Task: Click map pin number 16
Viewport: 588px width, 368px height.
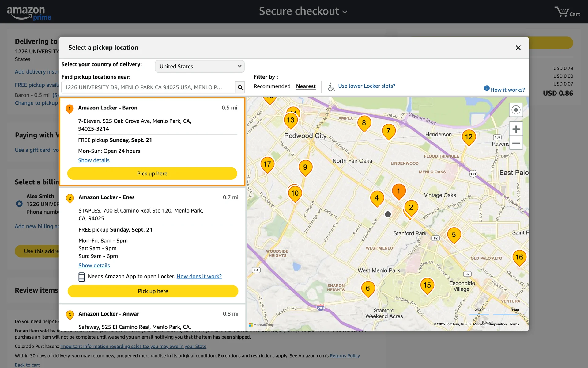Action: tap(519, 257)
